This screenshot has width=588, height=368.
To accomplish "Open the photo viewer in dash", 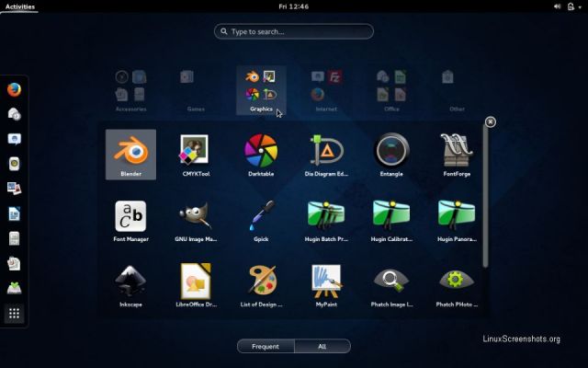I will point(15,189).
